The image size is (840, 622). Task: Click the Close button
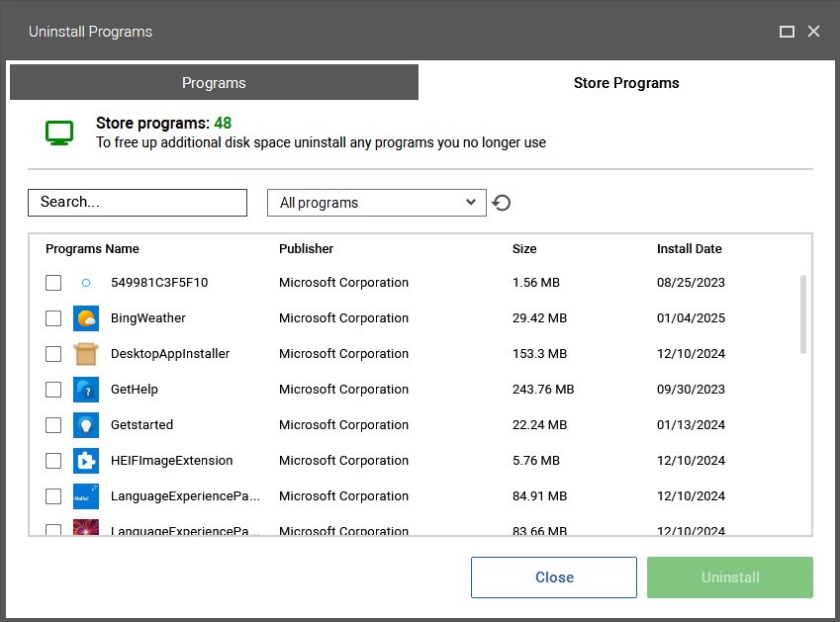(x=554, y=578)
